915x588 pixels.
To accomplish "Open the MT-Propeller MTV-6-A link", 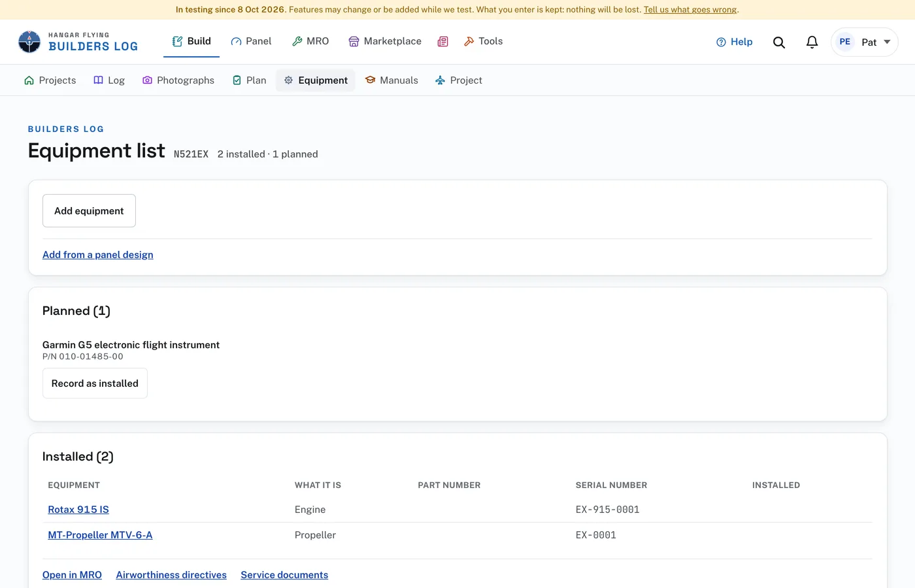I will pos(100,535).
